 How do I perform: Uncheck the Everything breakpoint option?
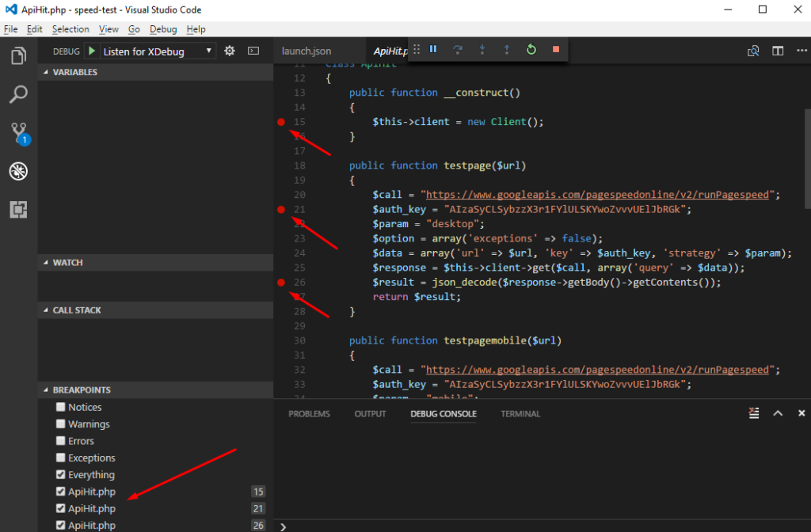click(x=61, y=475)
